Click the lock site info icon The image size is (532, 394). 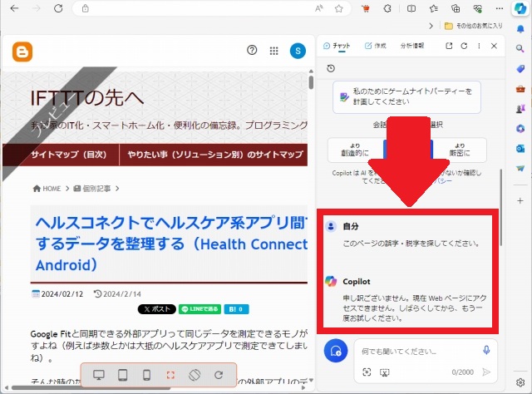pos(85,8)
